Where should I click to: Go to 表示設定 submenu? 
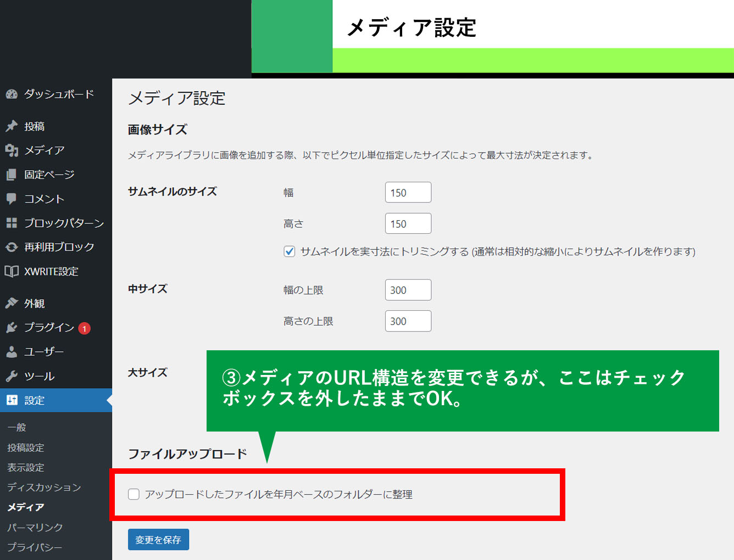[26, 467]
